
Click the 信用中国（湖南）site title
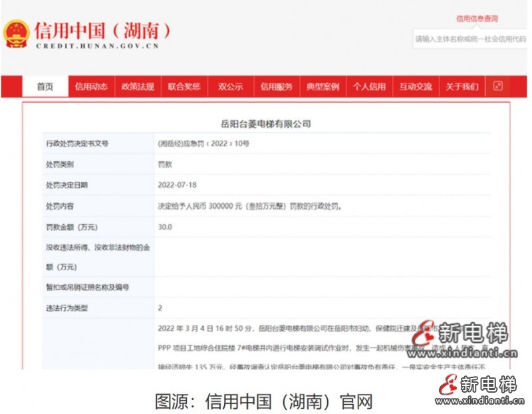pyautogui.click(x=102, y=30)
